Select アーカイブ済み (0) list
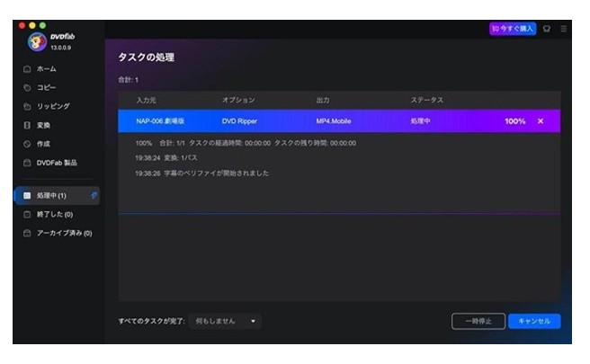This screenshot has width=590, height=364. [x=65, y=233]
